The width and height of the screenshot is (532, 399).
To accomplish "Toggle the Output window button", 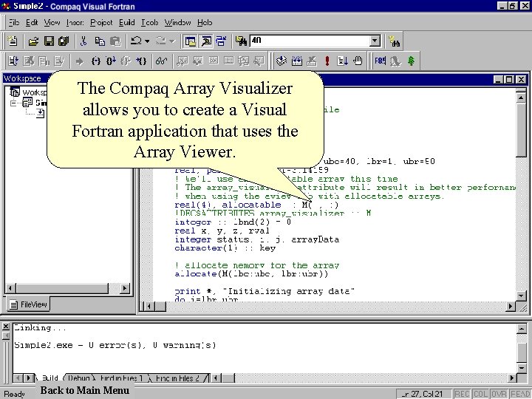I will point(206,41).
